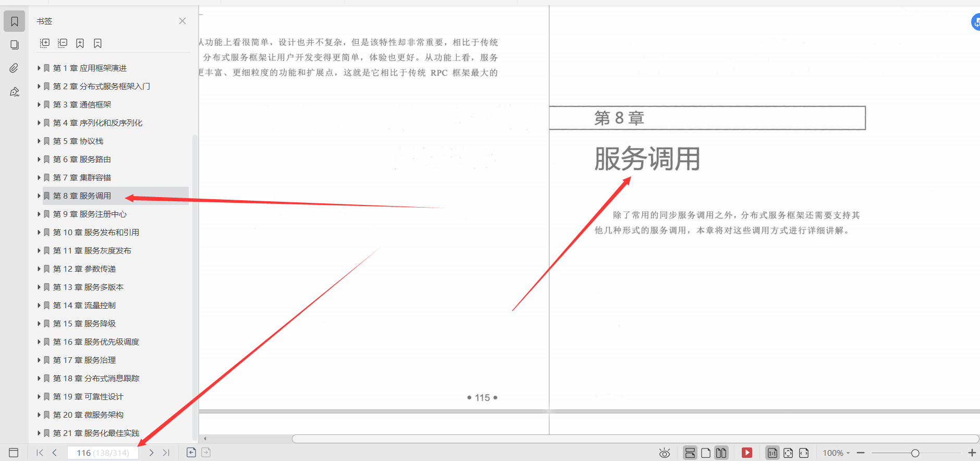Go to the first page
The height and width of the screenshot is (461, 980).
[40, 453]
